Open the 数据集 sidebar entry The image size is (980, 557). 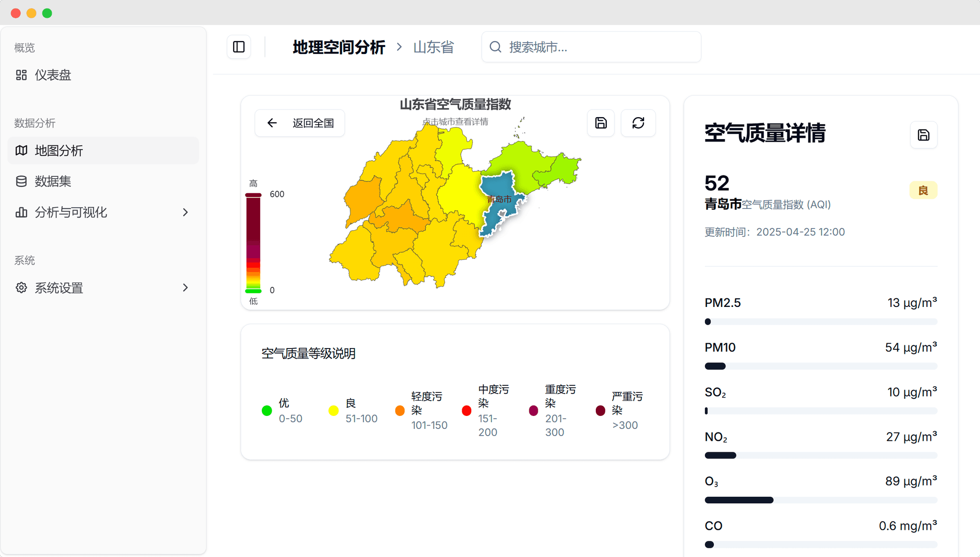[103, 181]
